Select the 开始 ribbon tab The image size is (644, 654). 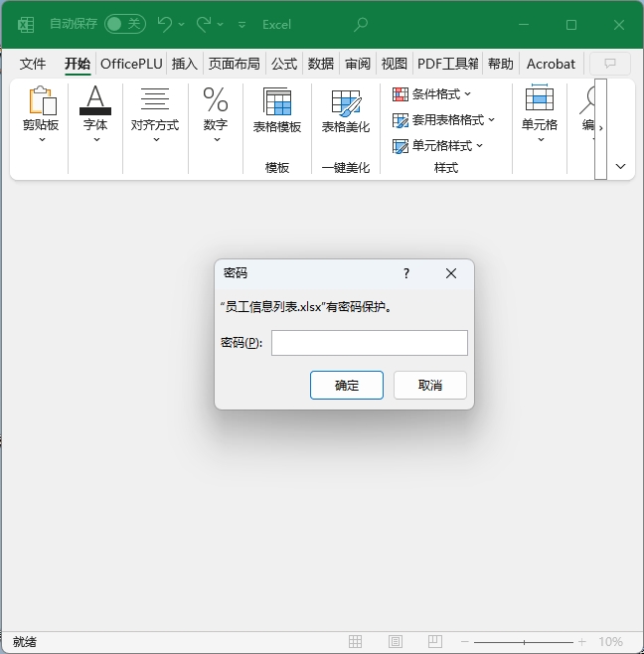[78, 64]
